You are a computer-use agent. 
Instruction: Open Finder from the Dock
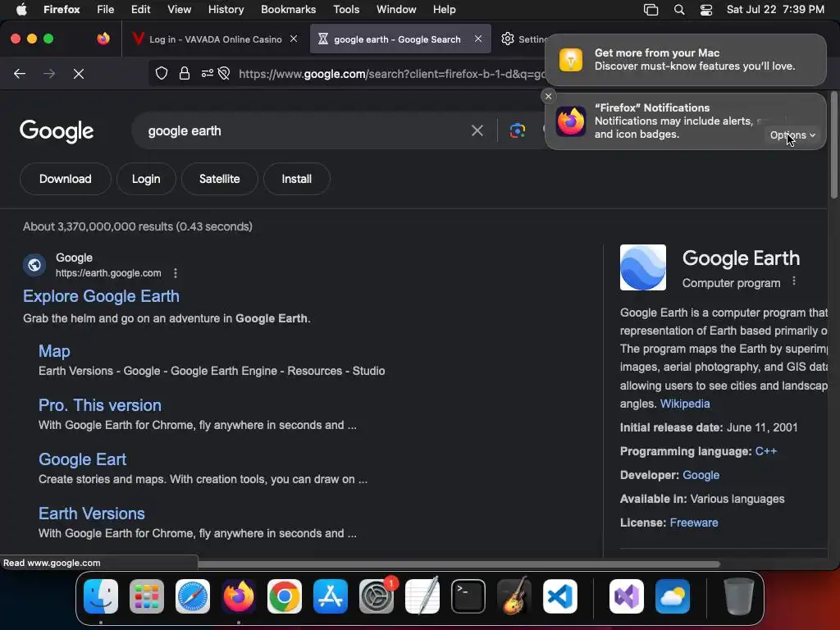point(101,596)
